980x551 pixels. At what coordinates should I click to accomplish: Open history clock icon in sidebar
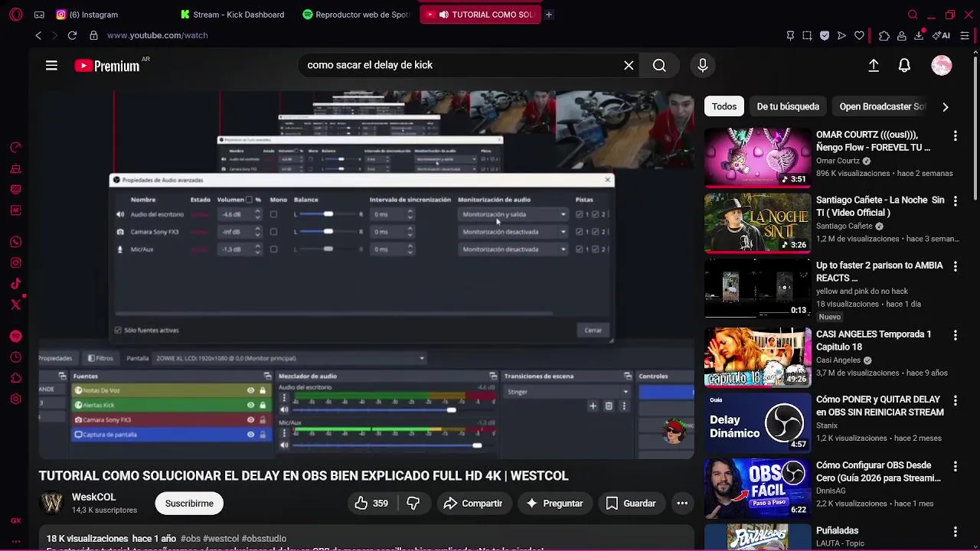pyautogui.click(x=15, y=357)
